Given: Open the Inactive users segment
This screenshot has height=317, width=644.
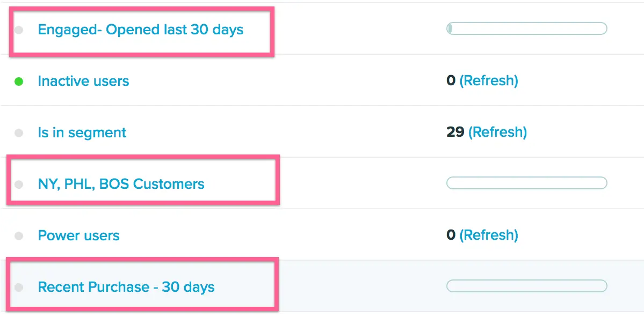Looking at the screenshot, I should 83,81.
